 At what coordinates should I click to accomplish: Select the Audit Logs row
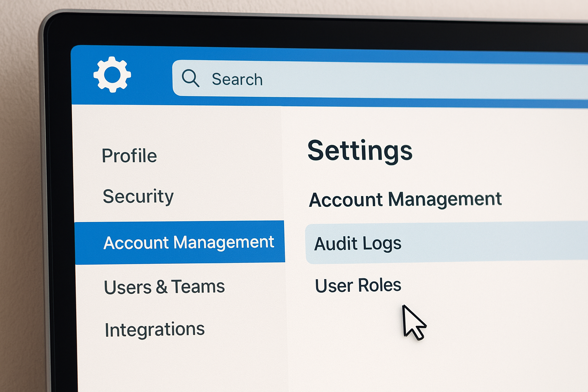click(x=446, y=243)
